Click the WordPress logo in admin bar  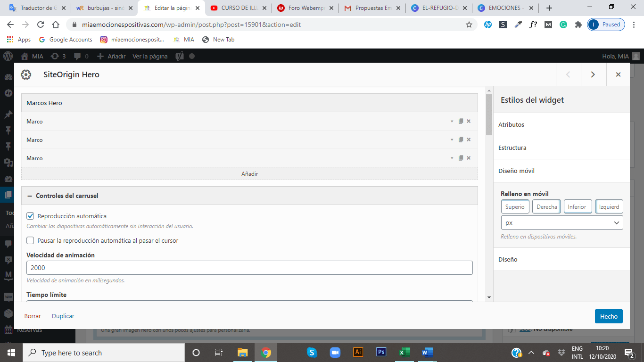[x=8, y=56]
